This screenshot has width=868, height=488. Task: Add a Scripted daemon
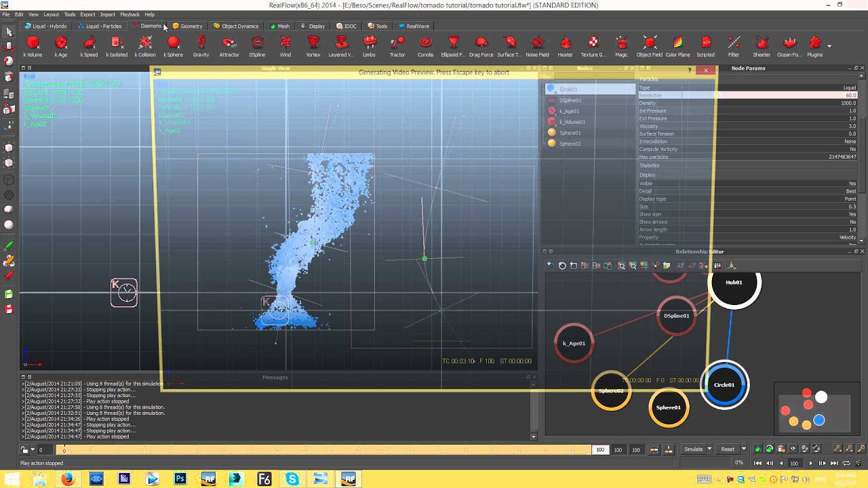(x=705, y=46)
